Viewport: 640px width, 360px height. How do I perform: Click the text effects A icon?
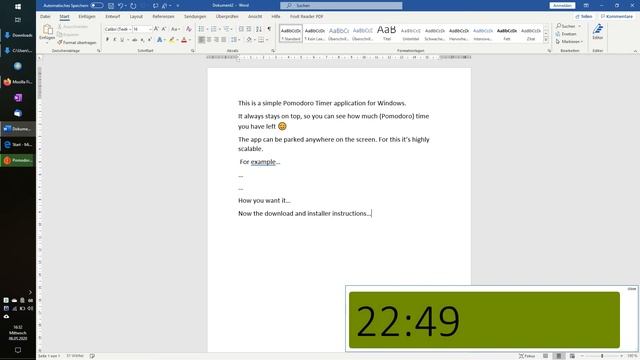click(x=159, y=40)
